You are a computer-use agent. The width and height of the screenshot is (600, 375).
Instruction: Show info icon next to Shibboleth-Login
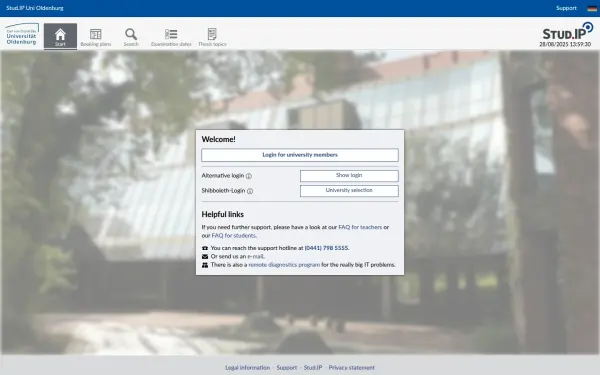(250, 191)
